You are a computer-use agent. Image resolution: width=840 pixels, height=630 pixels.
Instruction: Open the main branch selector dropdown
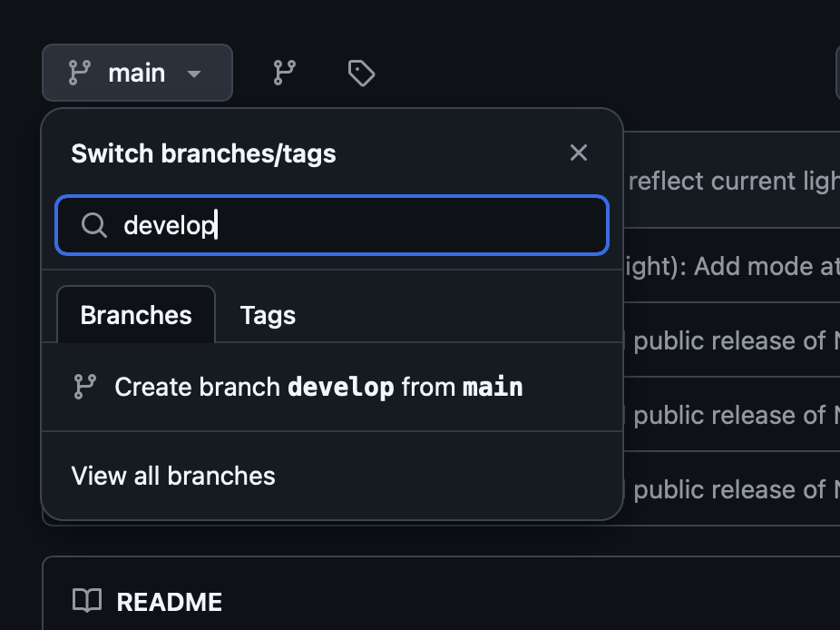tap(137, 73)
